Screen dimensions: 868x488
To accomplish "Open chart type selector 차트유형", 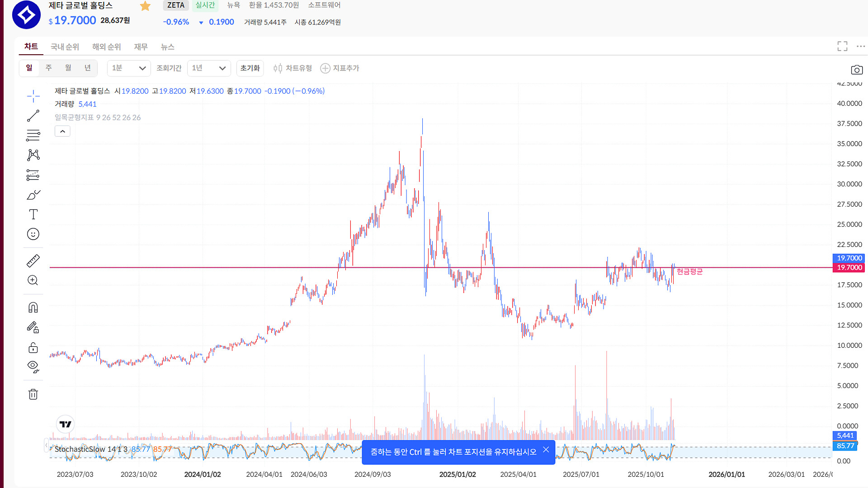I will pyautogui.click(x=292, y=68).
